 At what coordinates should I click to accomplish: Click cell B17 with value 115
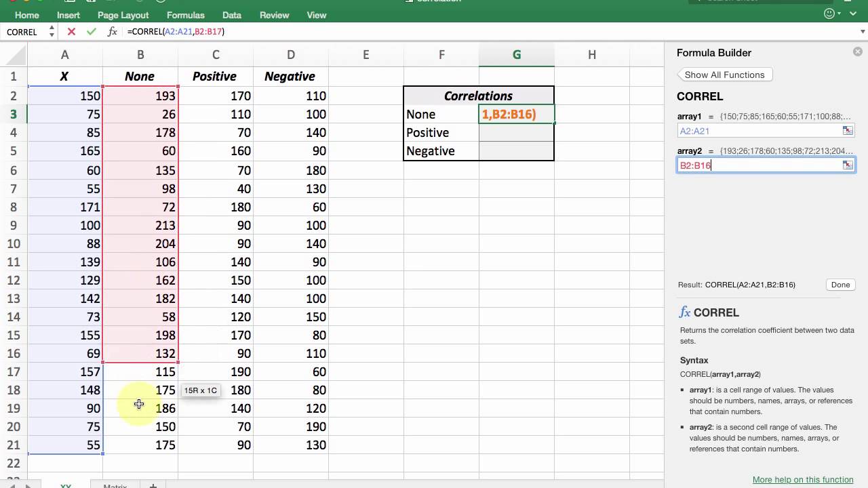[x=140, y=371]
